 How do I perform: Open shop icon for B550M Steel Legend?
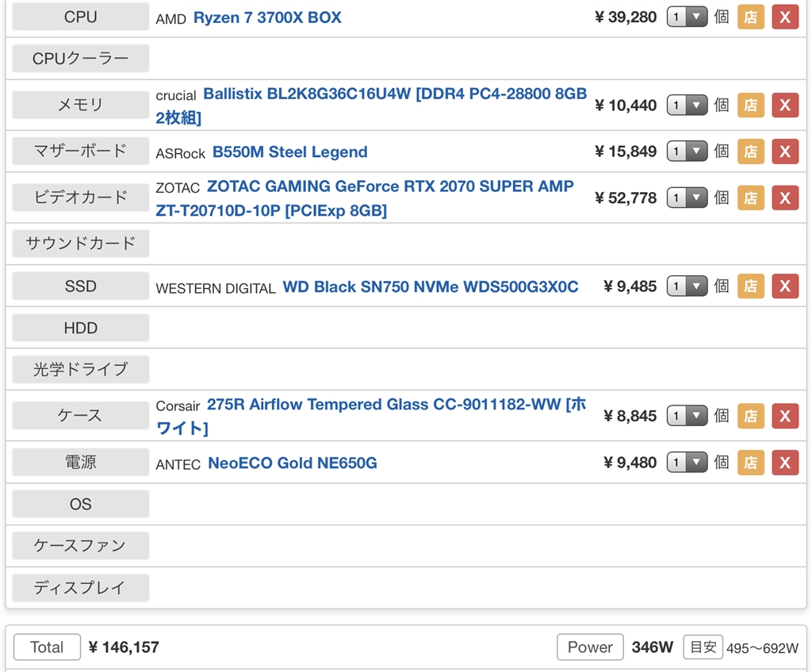pos(750,151)
